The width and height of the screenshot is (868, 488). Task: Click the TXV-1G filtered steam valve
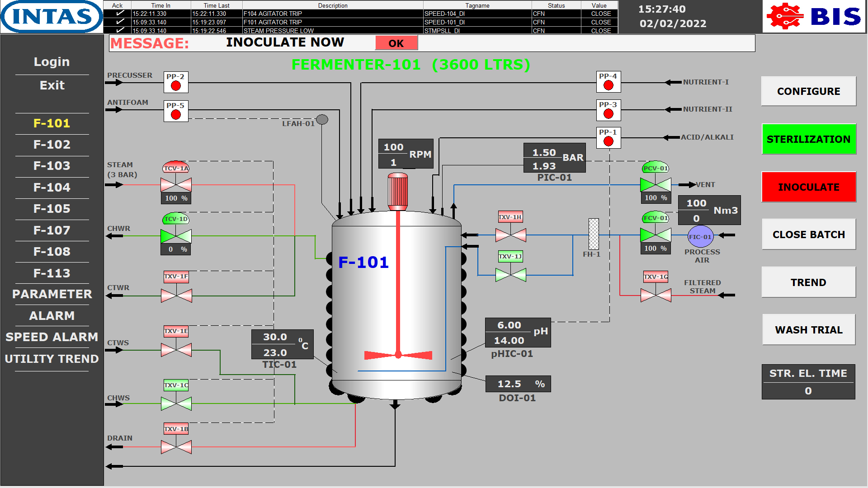point(656,295)
